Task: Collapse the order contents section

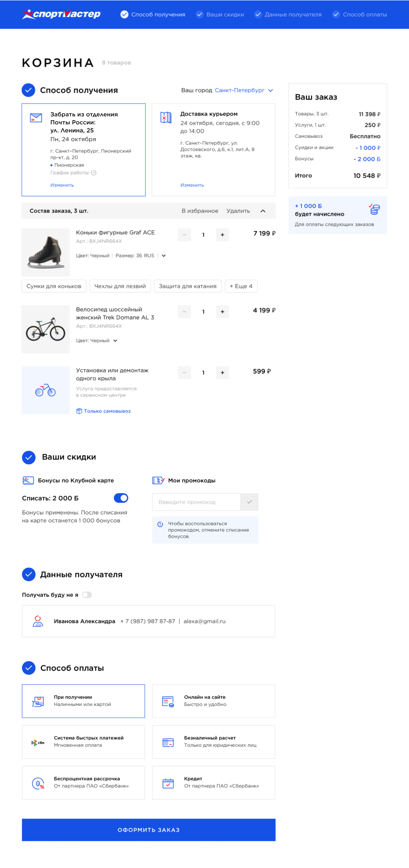Action: [x=263, y=211]
